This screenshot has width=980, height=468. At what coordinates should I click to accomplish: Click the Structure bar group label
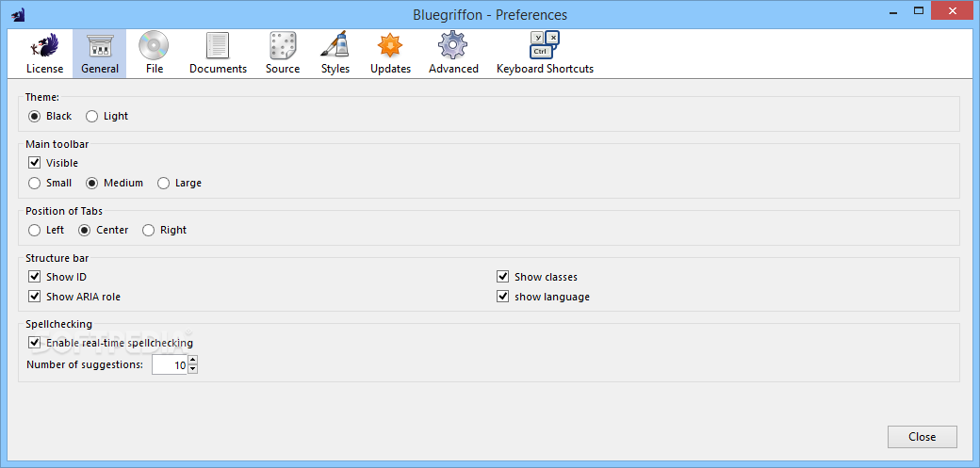57,257
